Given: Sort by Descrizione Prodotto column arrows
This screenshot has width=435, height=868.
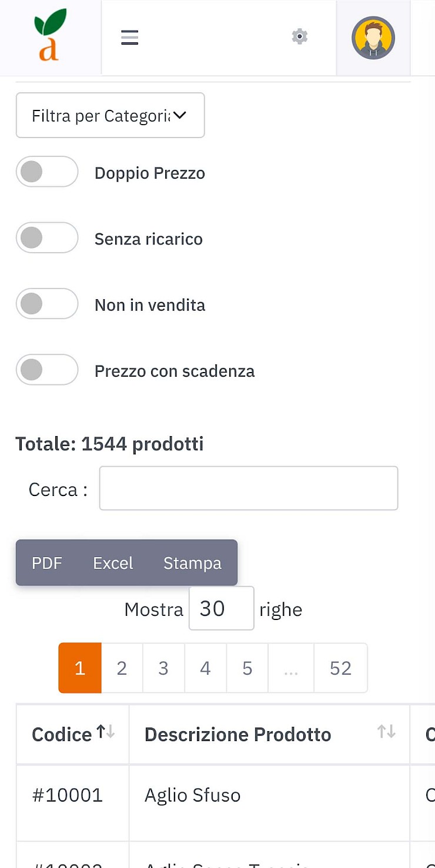Looking at the screenshot, I should 386,732.
